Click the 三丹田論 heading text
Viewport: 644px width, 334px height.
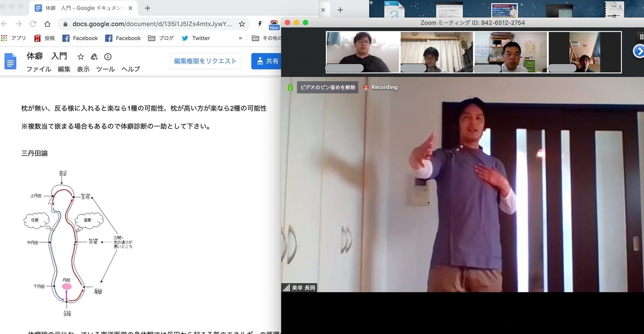point(34,153)
